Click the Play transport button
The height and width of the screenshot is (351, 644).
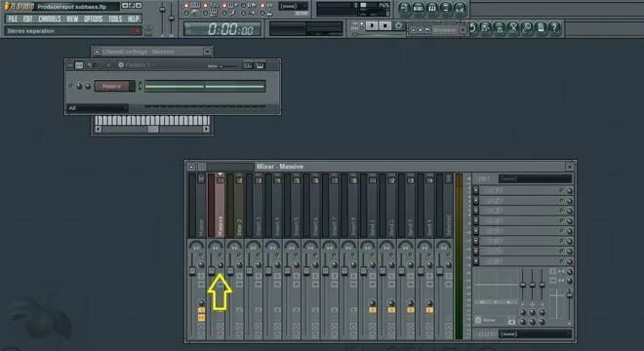372,26
